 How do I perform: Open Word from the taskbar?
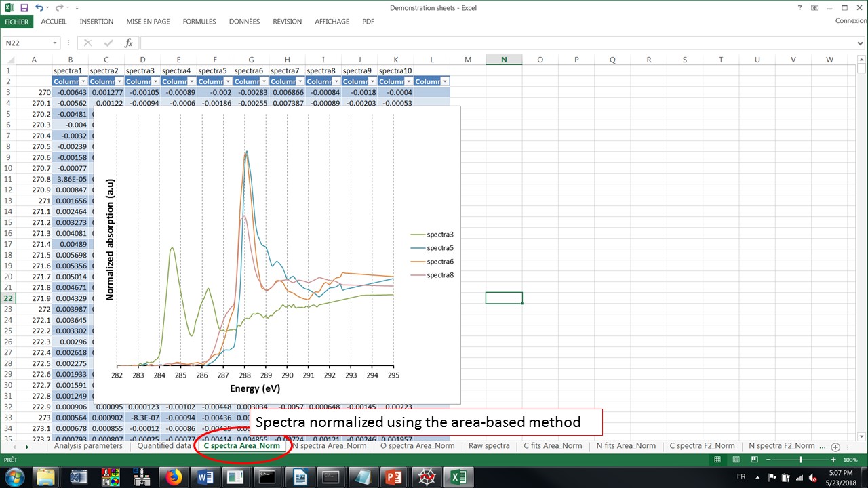[x=205, y=477]
